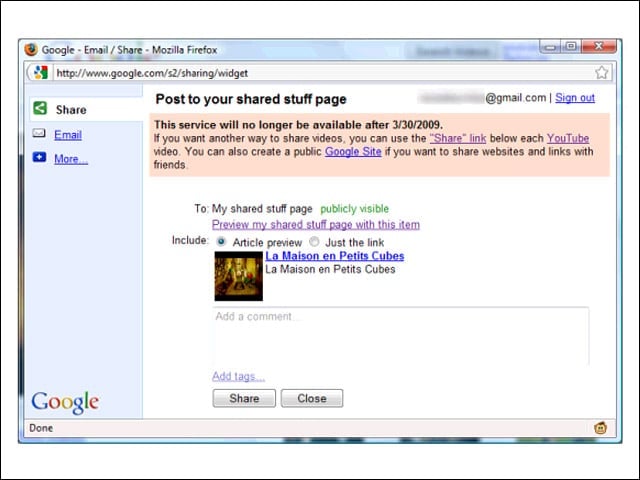Click the envelope Email icon in the sidebar
Viewport: 640px width, 480px height.
point(39,133)
